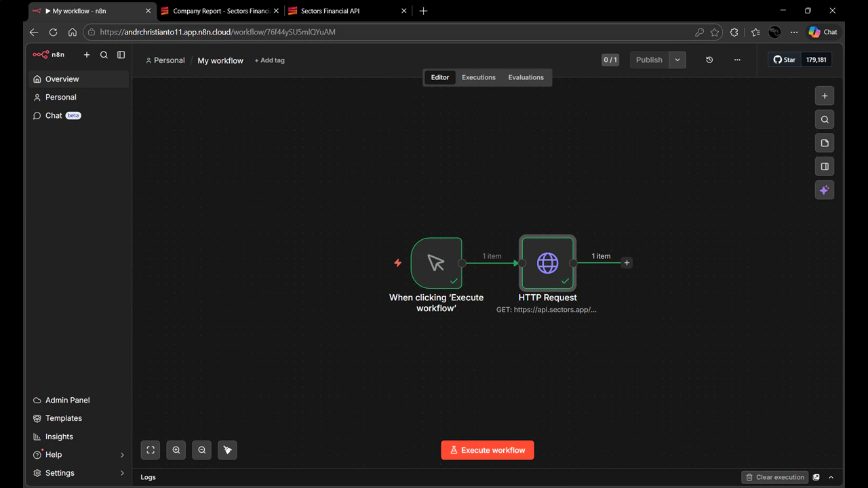Click the 0/1 evaluation progress indicator
The height and width of the screenshot is (488, 868).
(x=610, y=60)
